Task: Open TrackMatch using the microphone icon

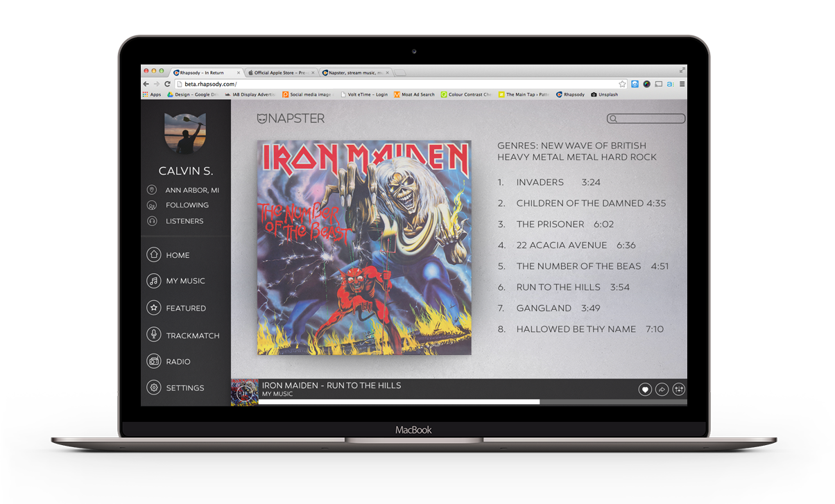Action: click(153, 335)
